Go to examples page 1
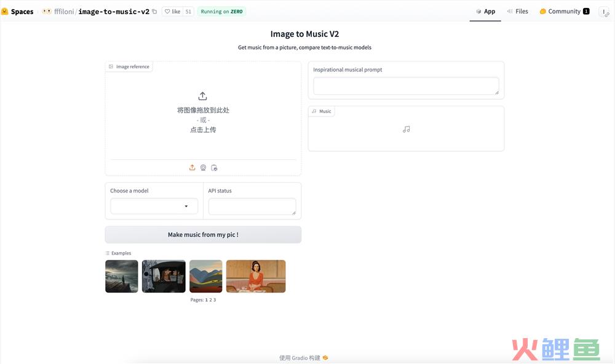This screenshot has height=364, width=615. [x=206, y=300]
